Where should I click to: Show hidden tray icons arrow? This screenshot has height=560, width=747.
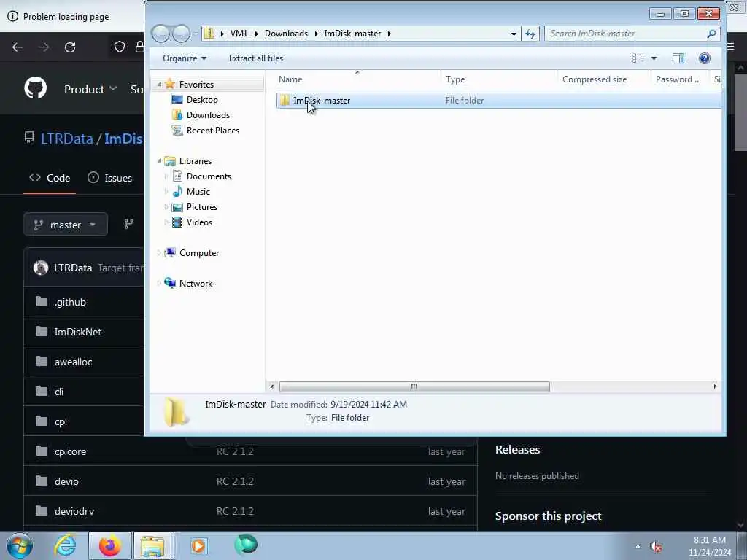(638, 547)
